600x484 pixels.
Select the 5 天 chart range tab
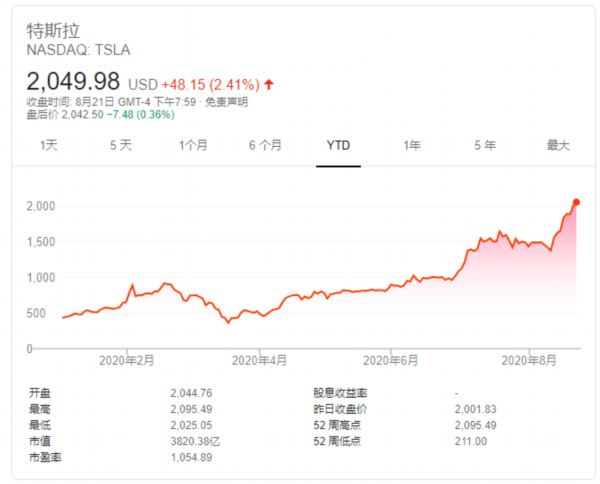coord(120,145)
